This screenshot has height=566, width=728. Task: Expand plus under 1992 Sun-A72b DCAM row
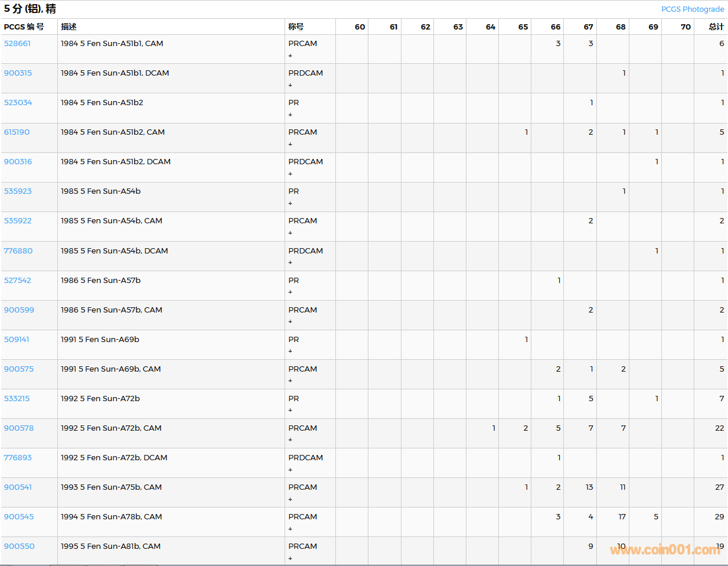coord(290,470)
